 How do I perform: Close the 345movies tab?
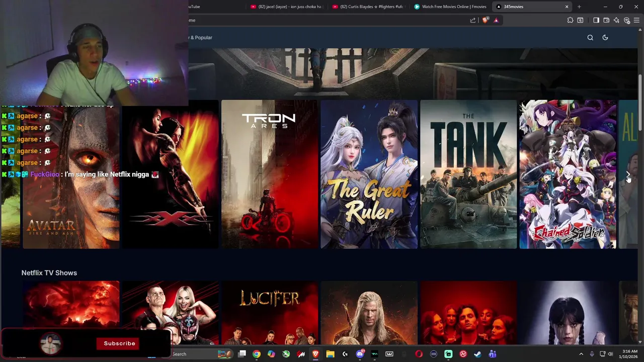click(x=567, y=7)
